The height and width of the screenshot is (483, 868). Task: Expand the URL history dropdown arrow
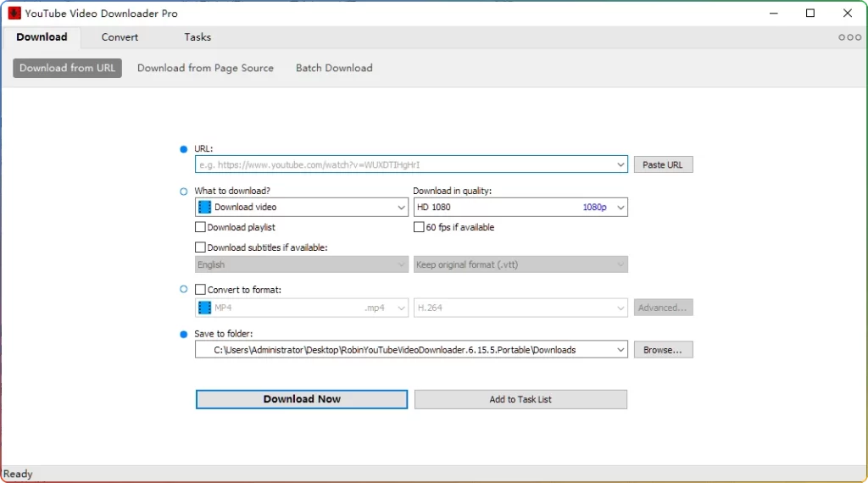click(620, 165)
